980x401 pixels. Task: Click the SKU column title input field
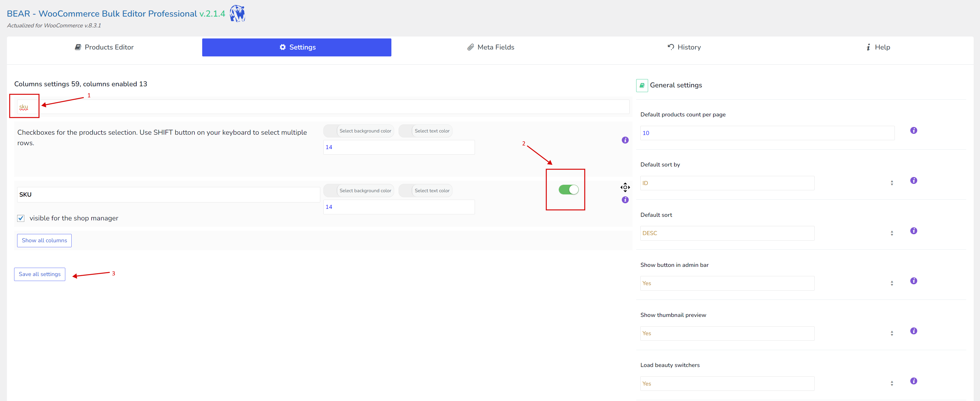(x=168, y=194)
